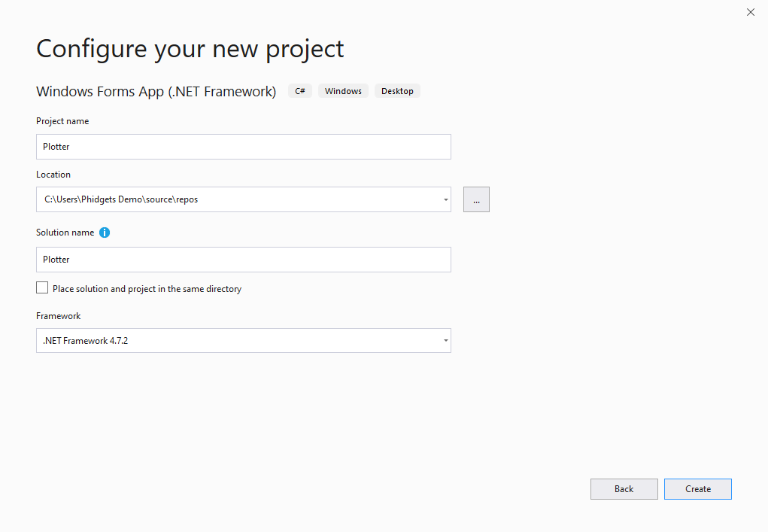The image size is (768, 532).
Task: Click the same-directory checkbox label text
Action: coord(147,289)
